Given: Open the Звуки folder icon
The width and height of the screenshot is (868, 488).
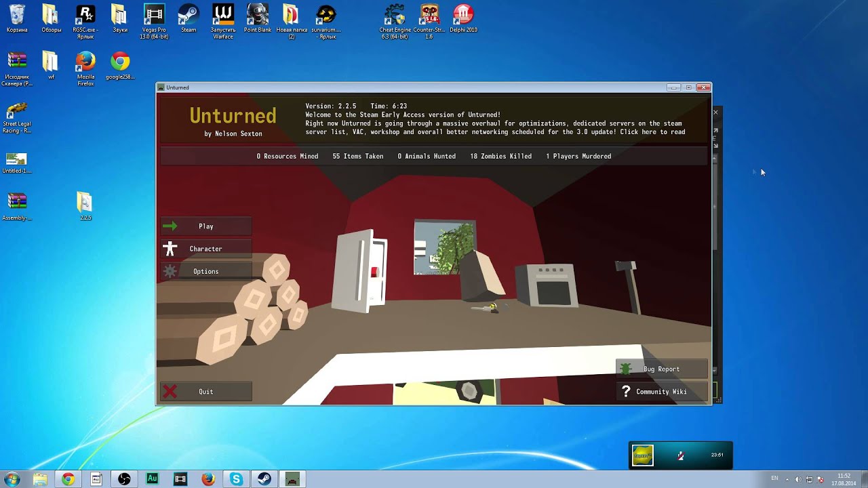Looking at the screenshot, I should point(119,19).
